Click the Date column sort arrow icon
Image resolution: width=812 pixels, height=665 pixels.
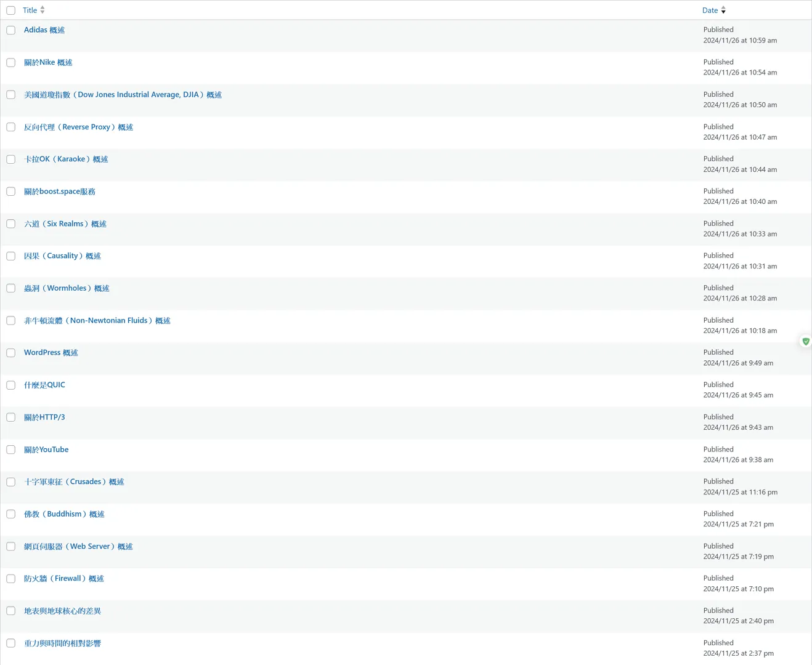point(723,10)
